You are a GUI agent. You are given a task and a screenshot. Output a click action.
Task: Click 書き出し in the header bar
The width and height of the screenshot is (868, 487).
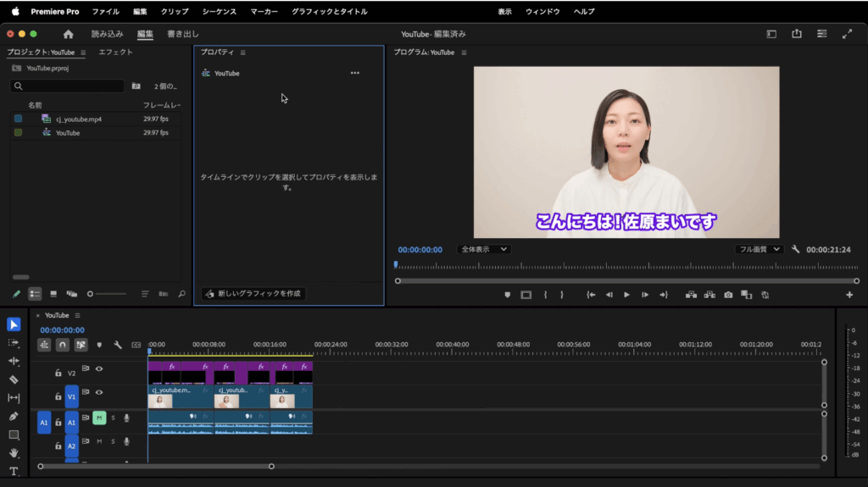[182, 34]
